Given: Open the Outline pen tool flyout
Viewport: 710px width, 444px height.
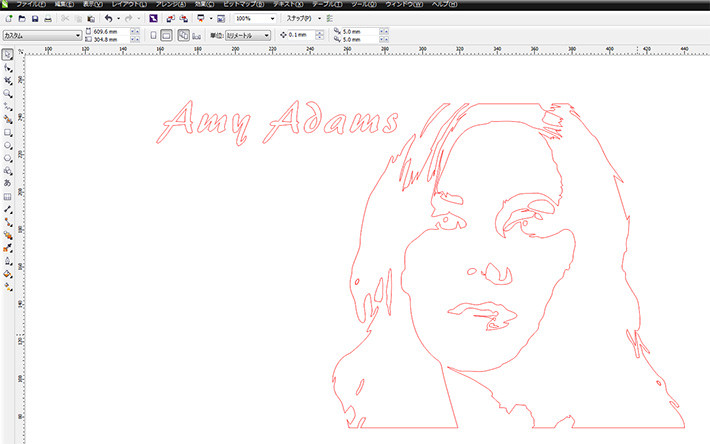Looking at the screenshot, I should tap(8, 261).
